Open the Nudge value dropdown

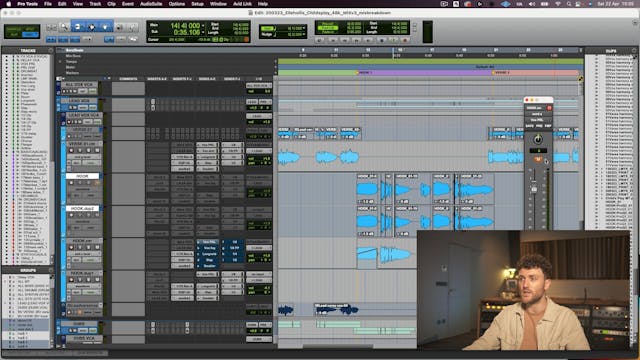click(x=304, y=35)
